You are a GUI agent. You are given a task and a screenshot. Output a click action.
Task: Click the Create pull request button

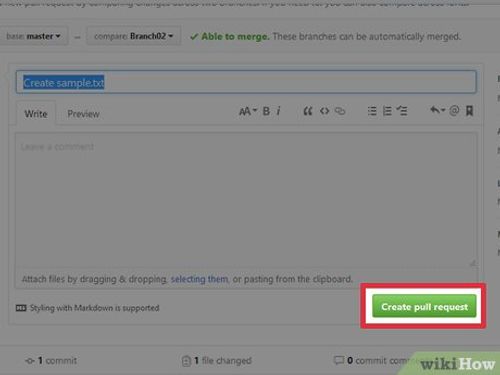pos(424,306)
